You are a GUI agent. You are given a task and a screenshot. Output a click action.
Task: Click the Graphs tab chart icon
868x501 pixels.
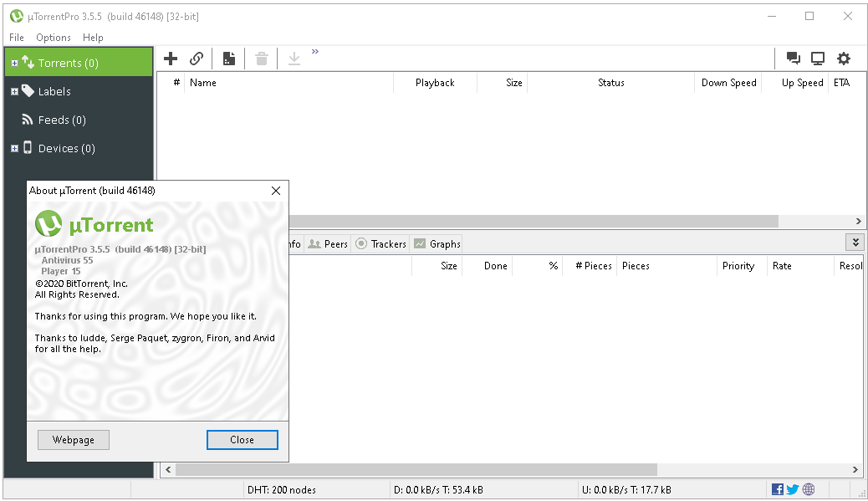coord(420,243)
